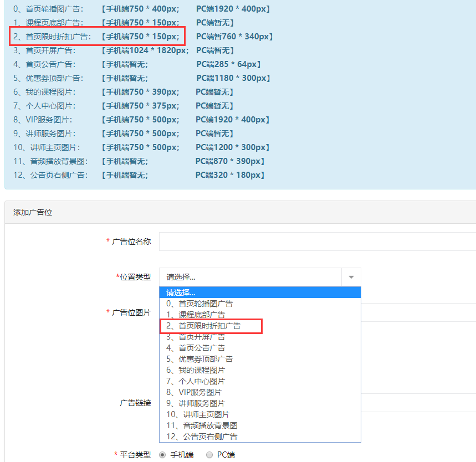
Task: Click info row 7、个人中心图片
Action: pos(123,106)
